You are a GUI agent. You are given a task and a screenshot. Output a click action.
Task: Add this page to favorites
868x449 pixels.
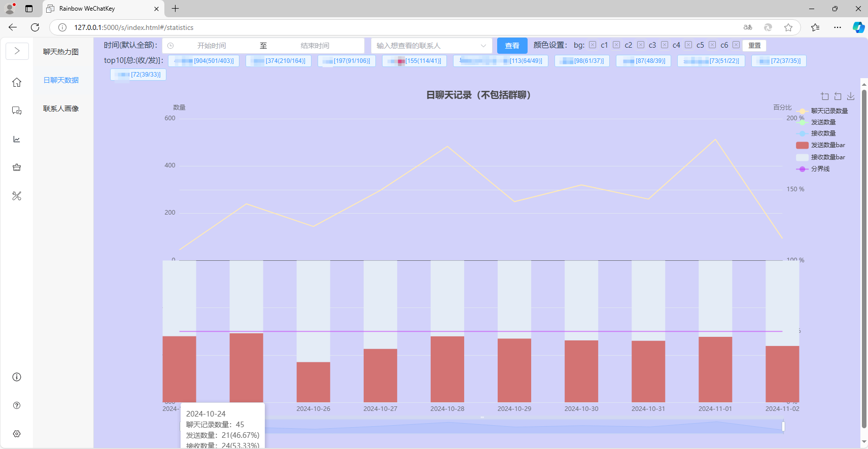pos(788,27)
